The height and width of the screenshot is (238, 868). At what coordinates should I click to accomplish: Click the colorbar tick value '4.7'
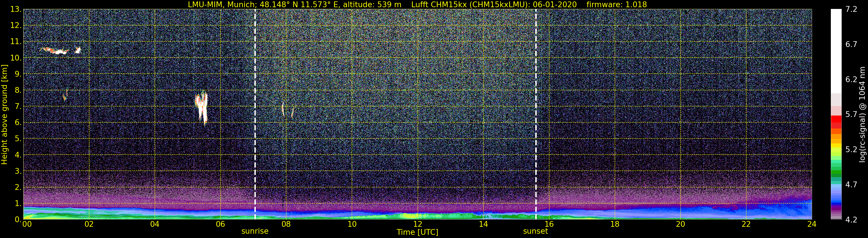point(851,184)
